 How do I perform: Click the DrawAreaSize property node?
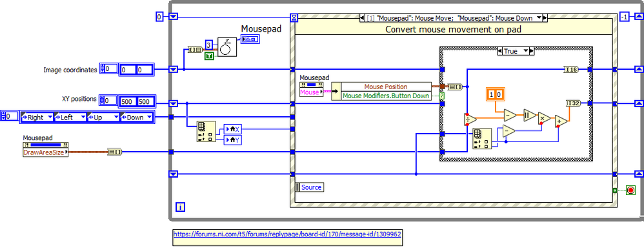tap(46, 152)
